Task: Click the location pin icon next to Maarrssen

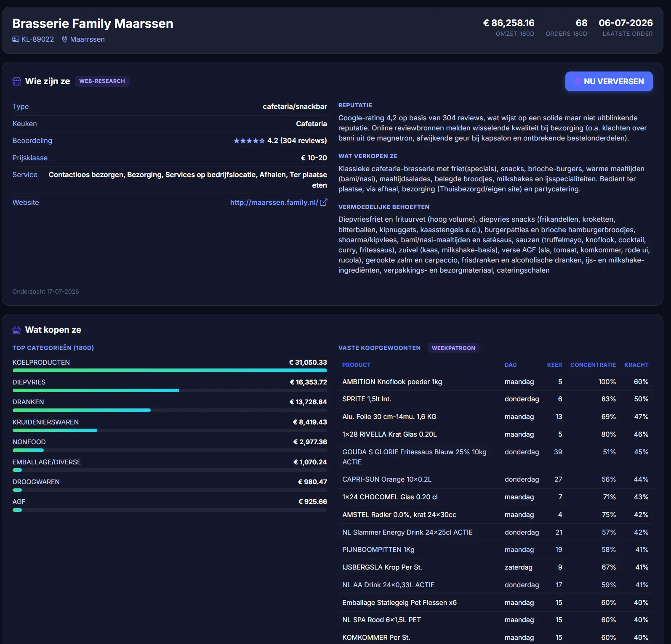Action: pyautogui.click(x=64, y=39)
